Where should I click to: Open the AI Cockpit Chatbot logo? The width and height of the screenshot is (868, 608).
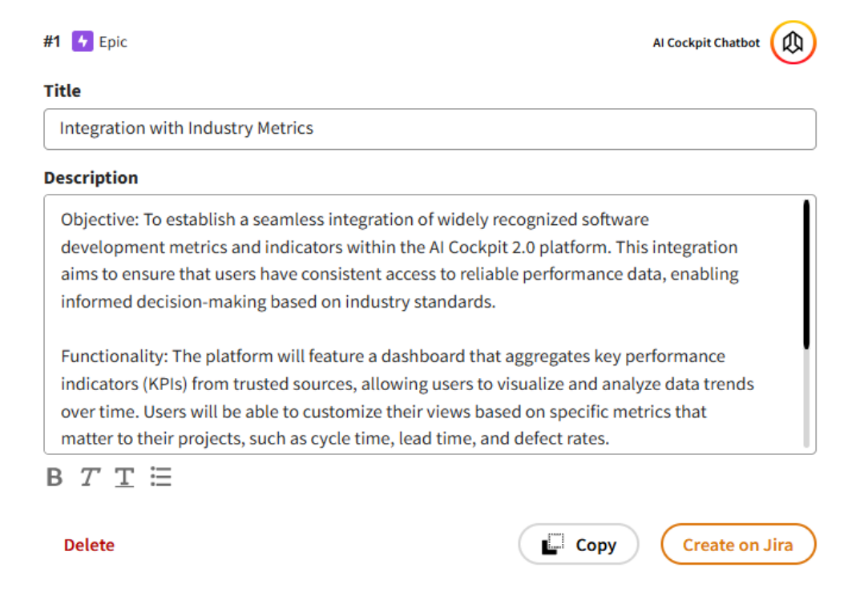click(793, 42)
